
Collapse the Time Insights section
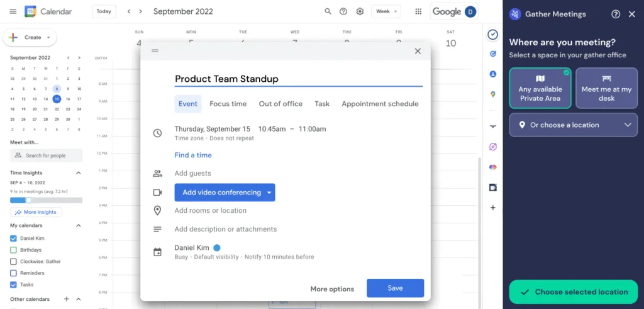[79, 173]
